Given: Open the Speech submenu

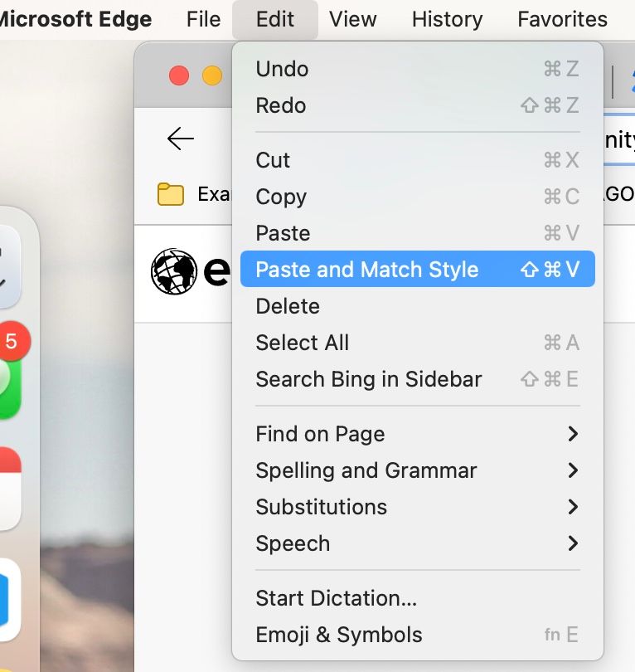Looking at the screenshot, I should [418, 543].
